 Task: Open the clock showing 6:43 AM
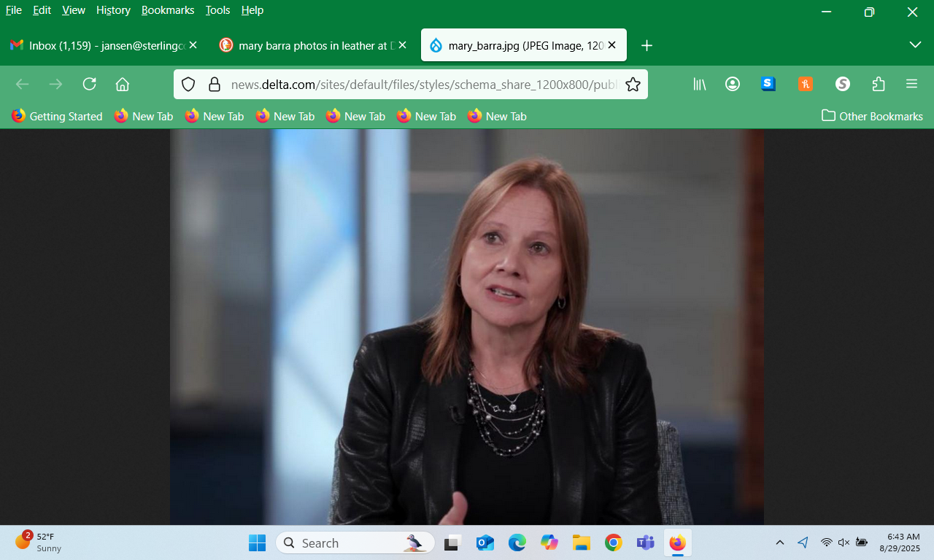coord(900,542)
